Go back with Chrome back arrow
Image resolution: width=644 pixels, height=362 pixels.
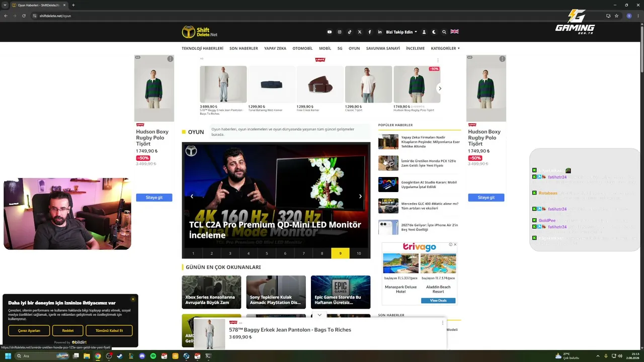(x=6, y=16)
